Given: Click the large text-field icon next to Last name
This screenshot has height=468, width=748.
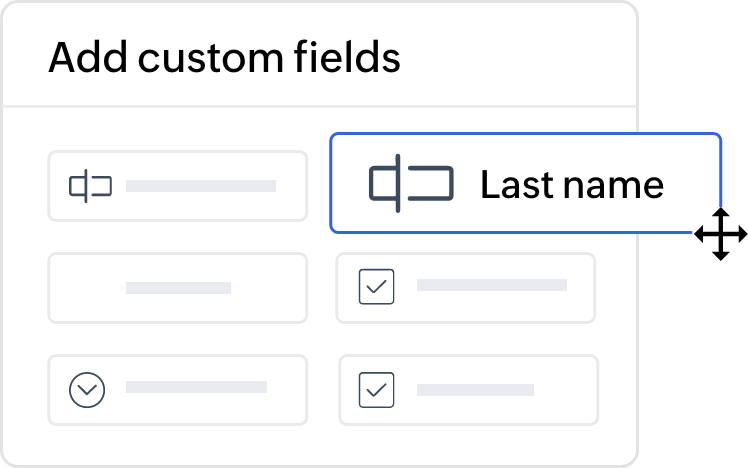Looking at the screenshot, I should 411,183.
